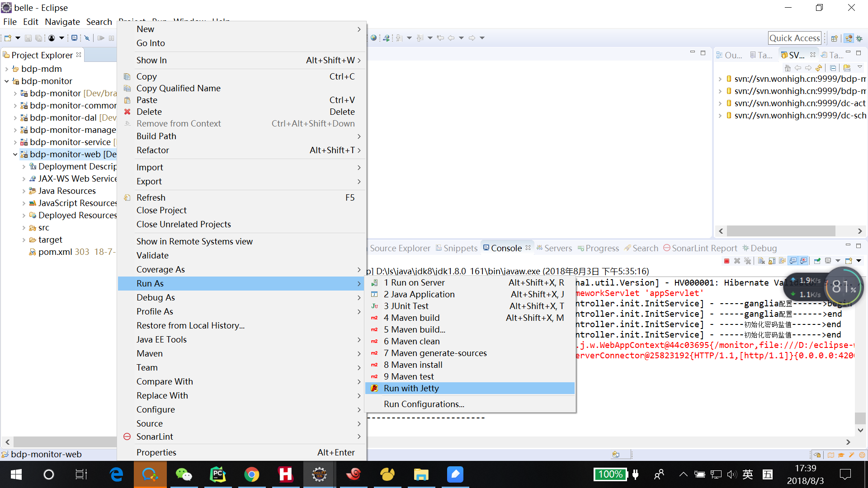Add a new SVN repository location
868x488 pixels.
pos(847,68)
